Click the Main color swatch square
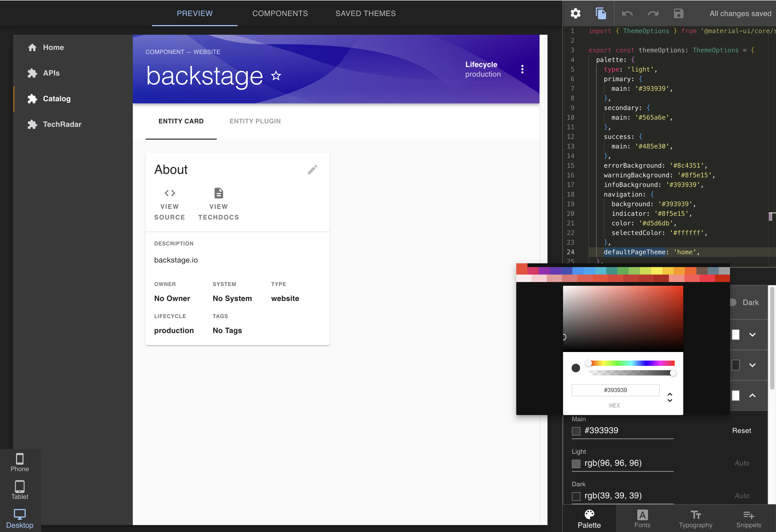The image size is (776, 532). click(x=576, y=431)
